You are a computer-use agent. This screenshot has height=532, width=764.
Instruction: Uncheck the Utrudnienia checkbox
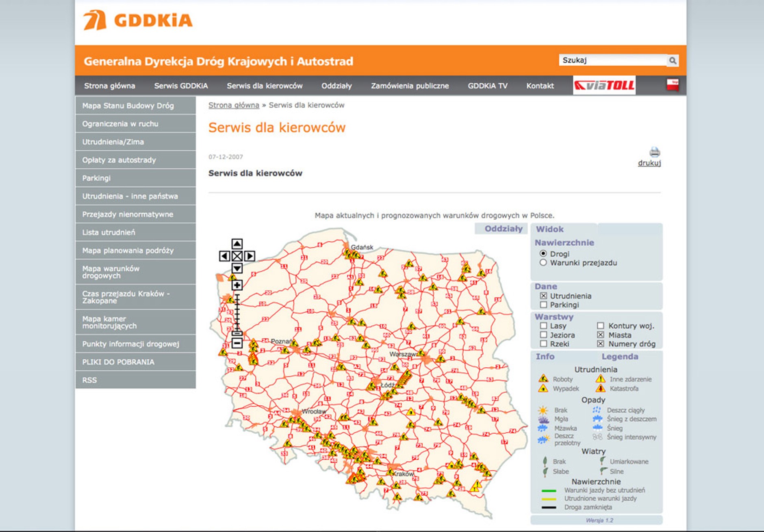(x=543, y=296)
